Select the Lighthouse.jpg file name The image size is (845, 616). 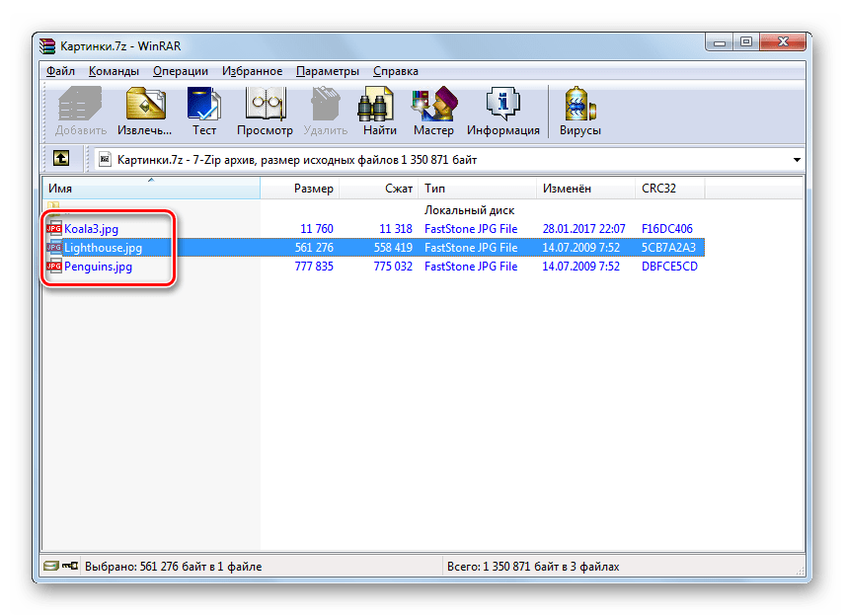click(103, 248)
